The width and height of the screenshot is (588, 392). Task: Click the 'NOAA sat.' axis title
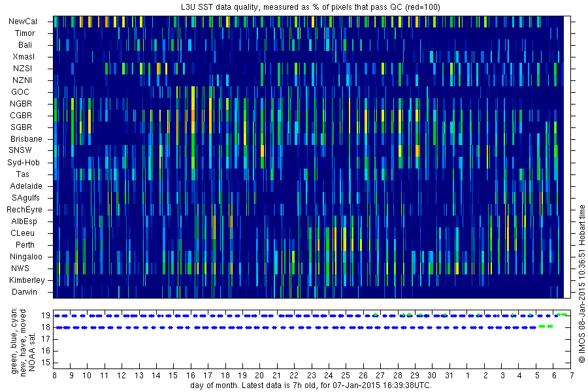click(x=32, y=351)
